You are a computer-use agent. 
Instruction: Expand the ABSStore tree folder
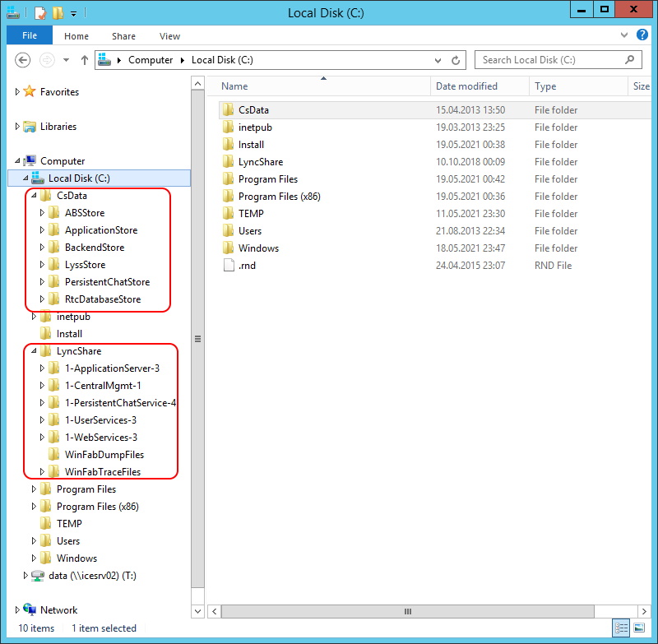tap(42, 213)
